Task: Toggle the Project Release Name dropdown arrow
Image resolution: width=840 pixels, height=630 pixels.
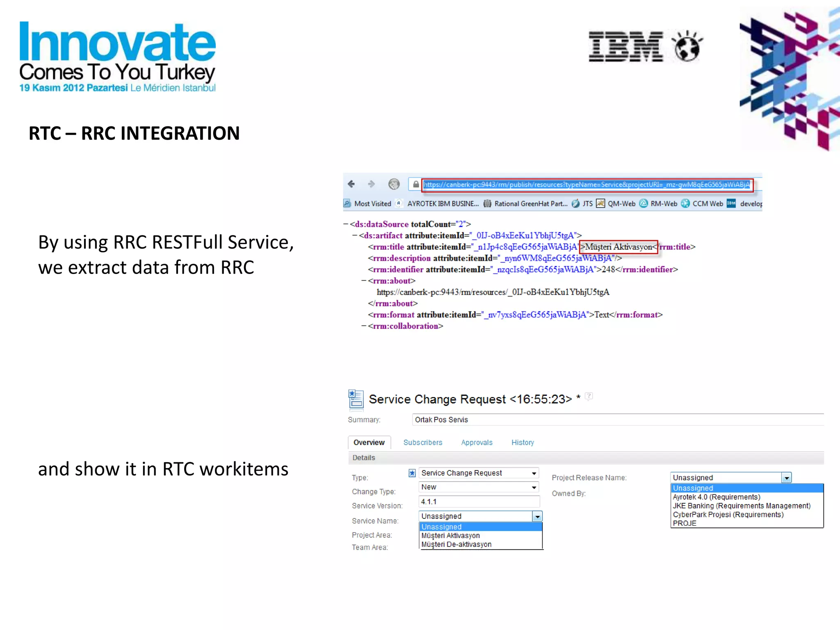Action: [x=787, y=478]
